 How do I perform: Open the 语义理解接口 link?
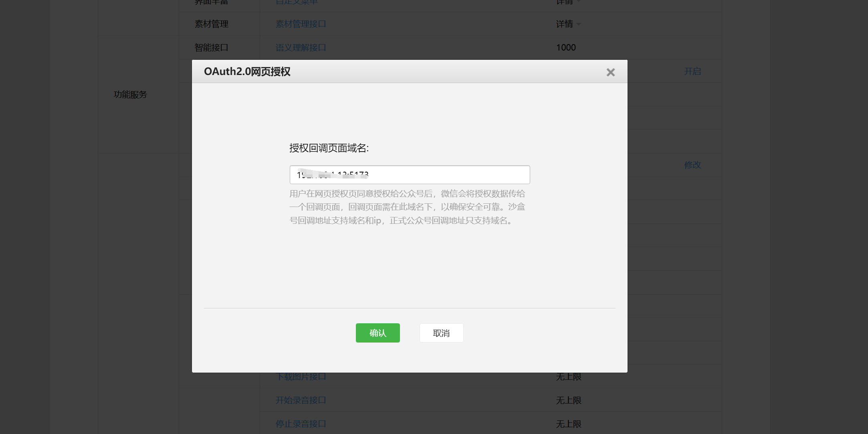click(301, 47)
